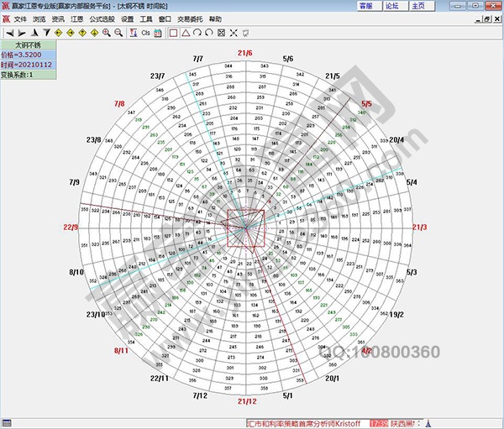This screenshot has height=429, width=504.
Task: Click the zoom out magnifier icon
Action: pyautogui.click(x=118, y=33)
